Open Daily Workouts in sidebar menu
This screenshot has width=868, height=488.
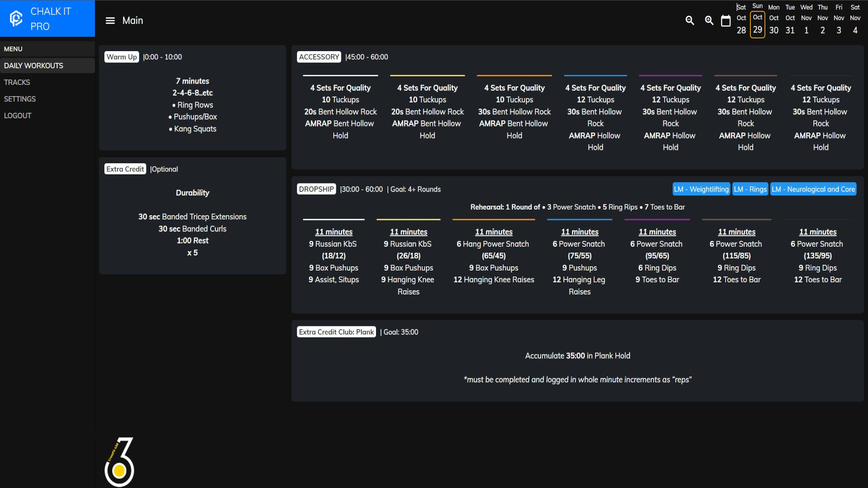[x=33, y=66]
